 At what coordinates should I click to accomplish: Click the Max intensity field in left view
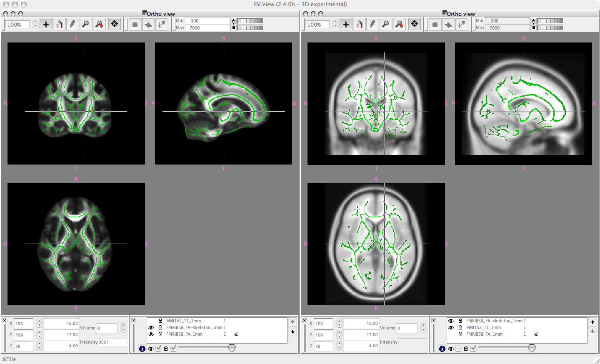[x=207, y=28]
